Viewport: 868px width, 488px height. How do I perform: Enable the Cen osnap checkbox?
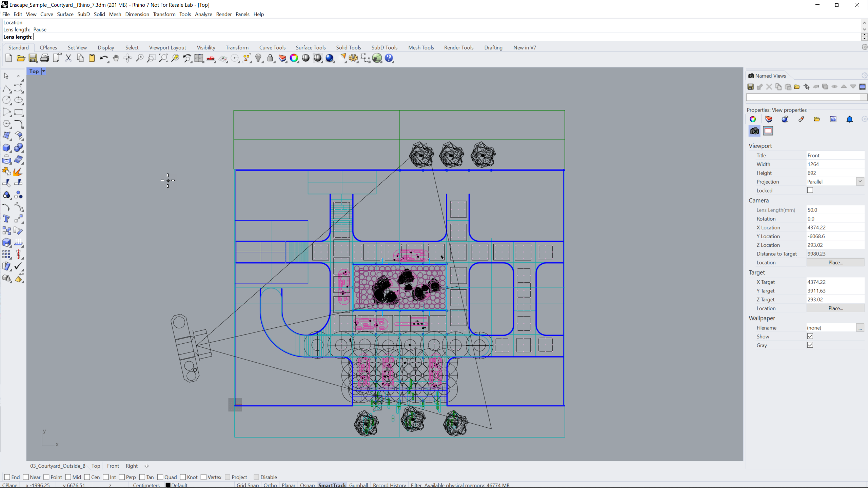pyautogui.click(x=87, y=477)
